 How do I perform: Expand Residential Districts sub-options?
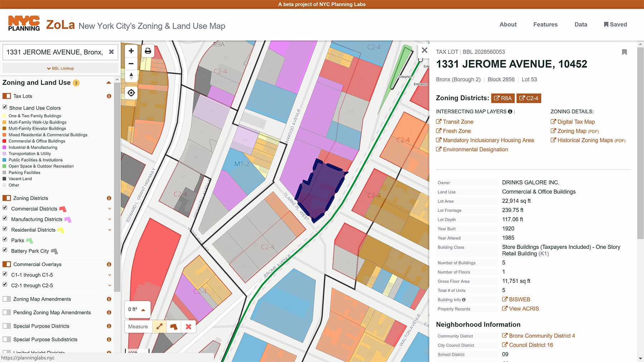109,230
